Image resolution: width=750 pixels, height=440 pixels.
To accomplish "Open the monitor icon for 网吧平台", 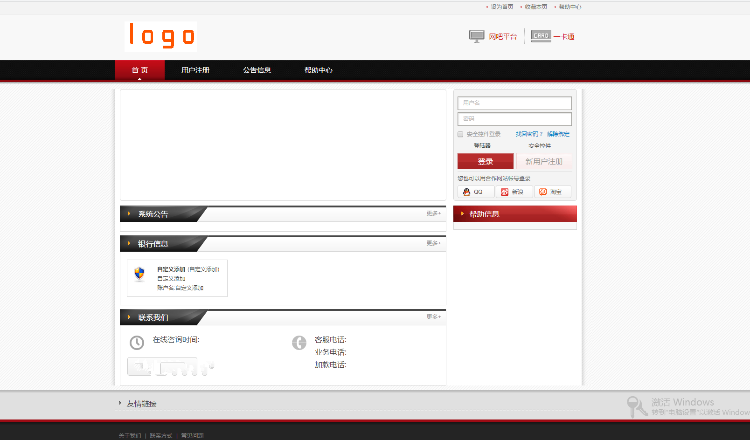I will point(476,36).
